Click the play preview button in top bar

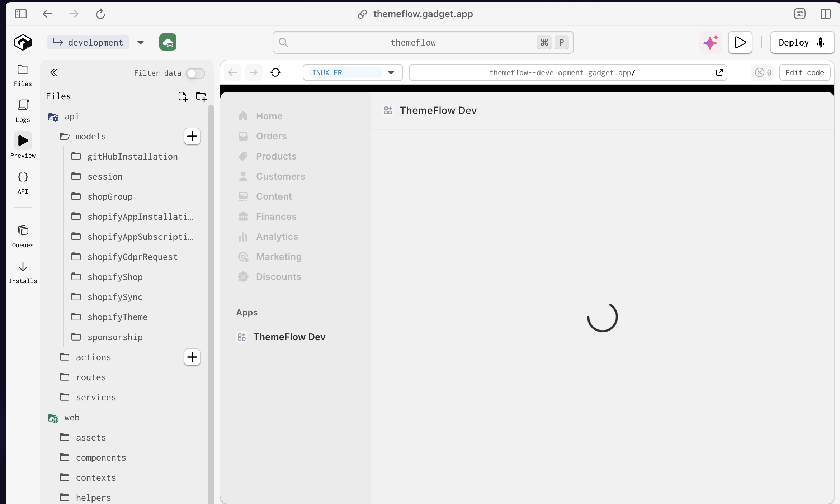740,42
